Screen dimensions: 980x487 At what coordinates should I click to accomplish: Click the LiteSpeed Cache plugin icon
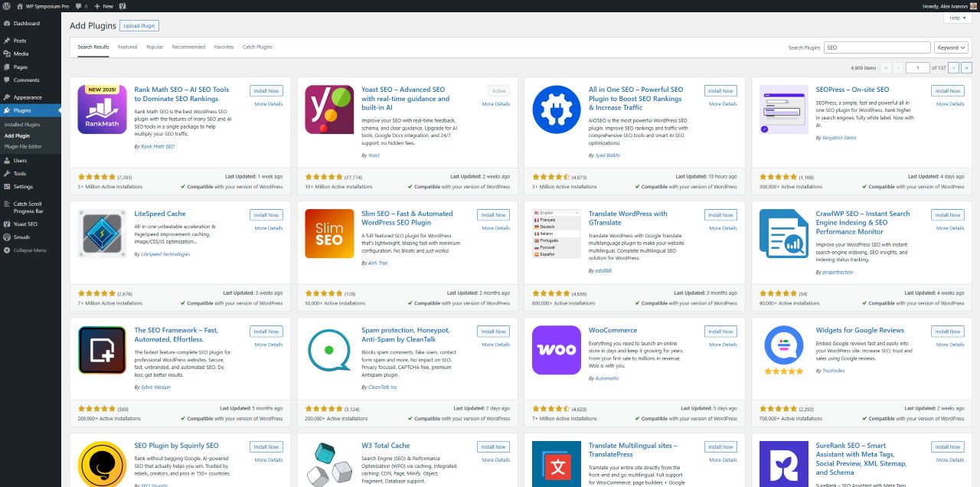click(103, 234)
